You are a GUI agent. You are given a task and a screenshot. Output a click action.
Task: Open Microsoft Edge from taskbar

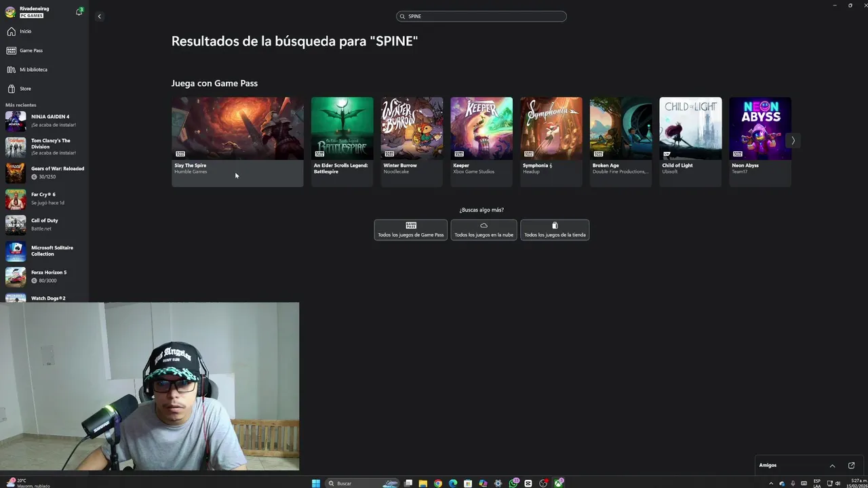pyautogui.click(x=453, y=483)
